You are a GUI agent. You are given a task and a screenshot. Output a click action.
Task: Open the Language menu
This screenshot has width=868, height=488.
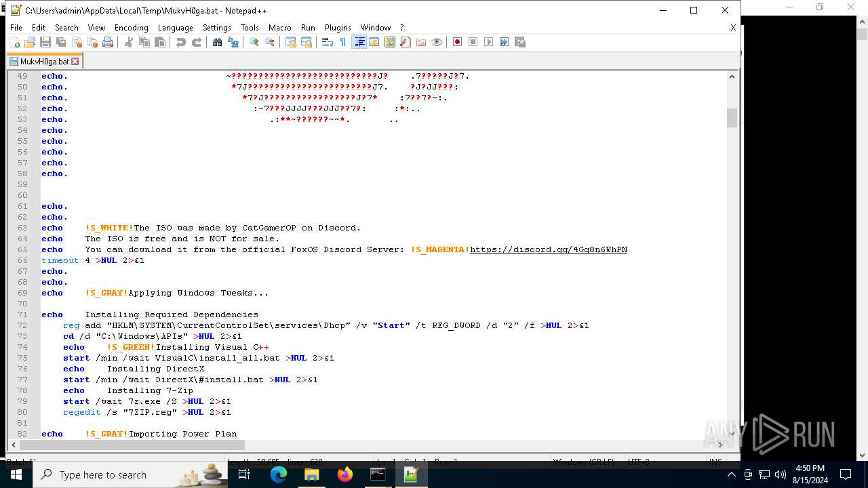[x=176, y=28]
